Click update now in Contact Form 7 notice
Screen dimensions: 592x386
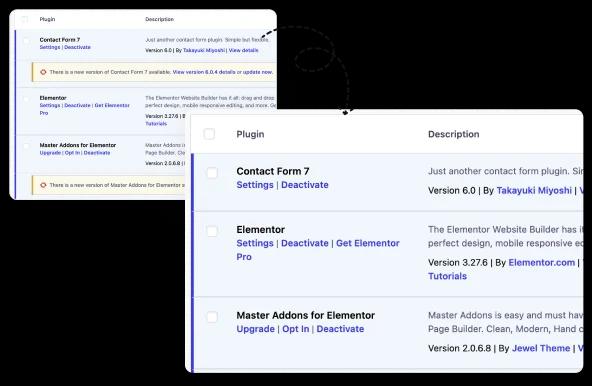(257, 72)
